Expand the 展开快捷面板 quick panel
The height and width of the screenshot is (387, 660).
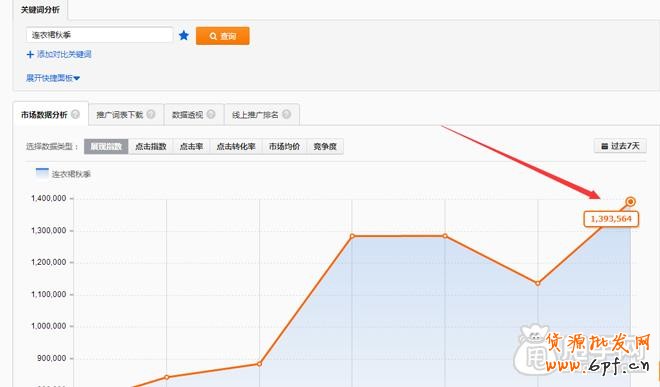click(x=53, y=78)
